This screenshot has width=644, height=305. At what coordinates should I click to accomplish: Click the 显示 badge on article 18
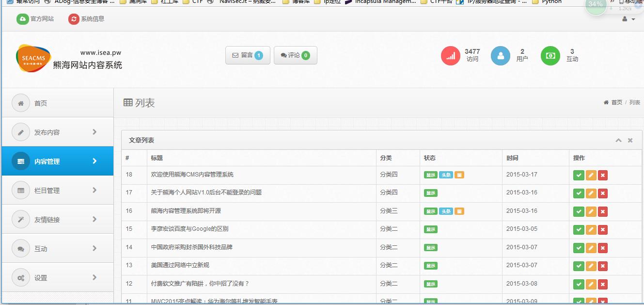[x=431, y=175]
